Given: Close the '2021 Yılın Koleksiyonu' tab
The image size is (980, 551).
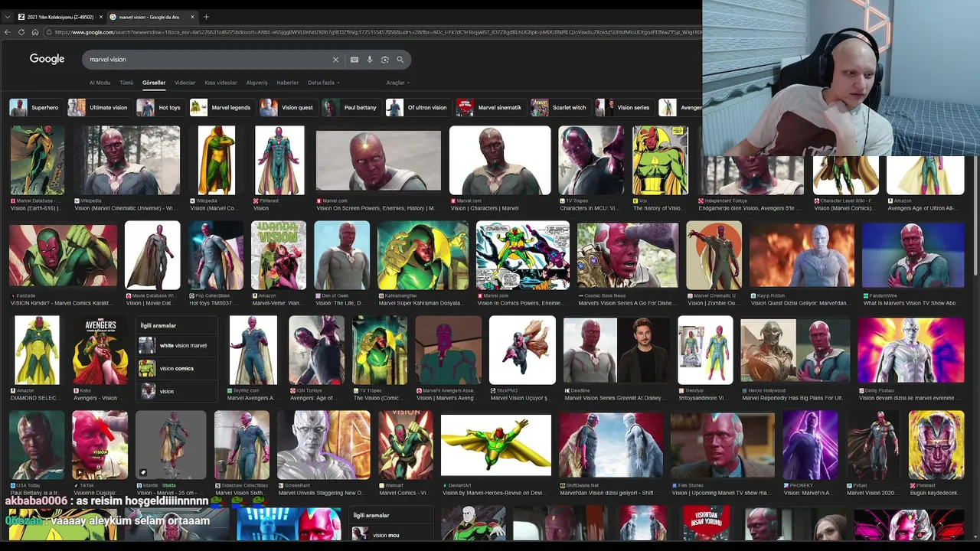Looking at the screenshot, I should (101, 17).
